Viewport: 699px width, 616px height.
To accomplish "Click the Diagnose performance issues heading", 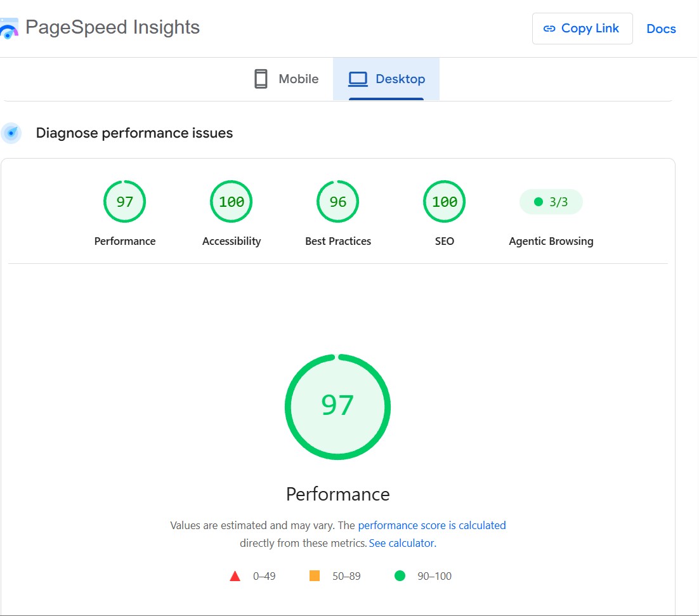I will click(134, 133).
